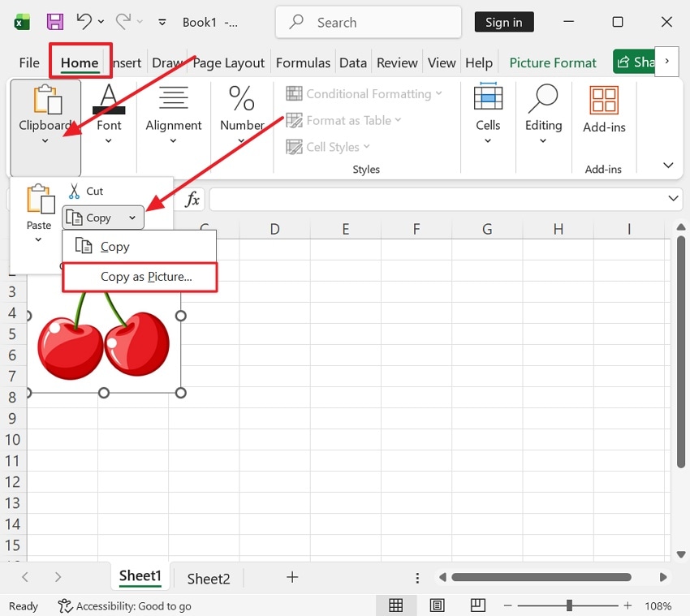Adjust the zoom slider
The height and width of the screenshot is (616, 690).
pyautogui.click(x=568, y=605)
